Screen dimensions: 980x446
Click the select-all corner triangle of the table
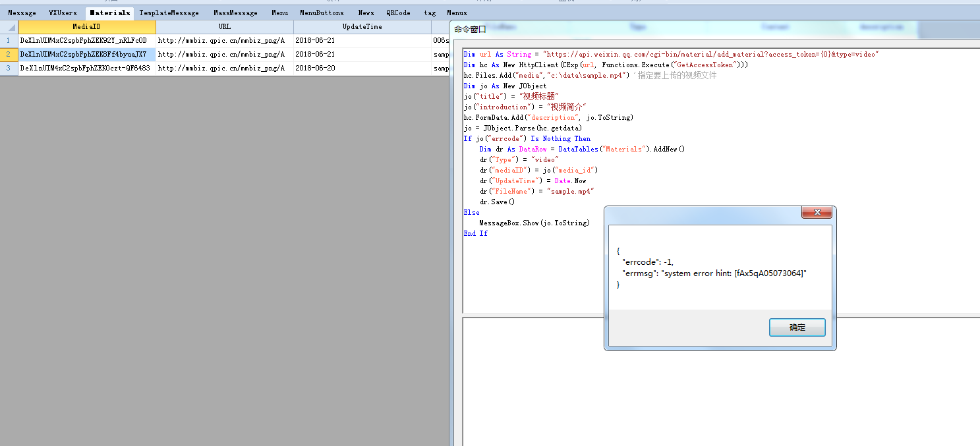(x=9, y=27)
